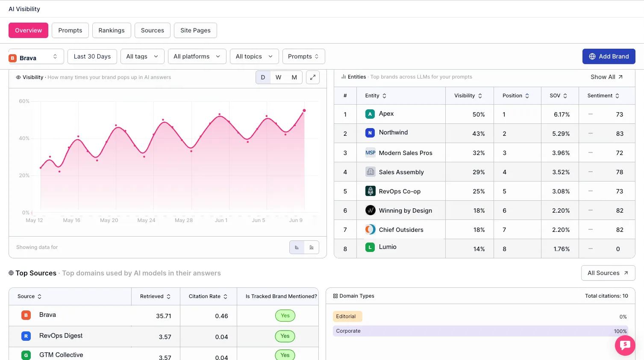
Task: Click the RevOps Co-op rocket icon
Action: (370, 191)
